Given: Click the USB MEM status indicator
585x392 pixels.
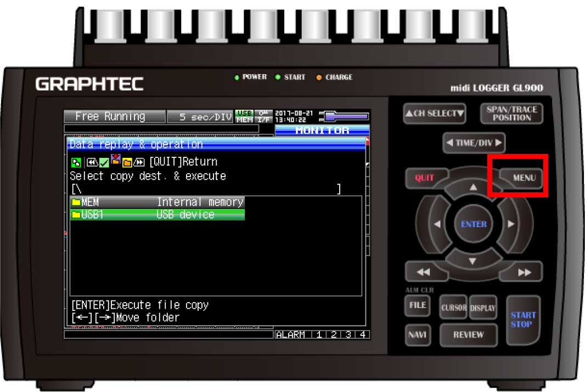Looking at the screenshot, I should point(244,116).
